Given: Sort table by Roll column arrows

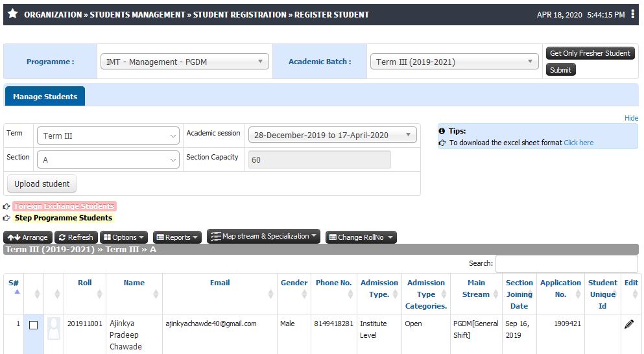Looking at the screenshot, I should 99,294.
